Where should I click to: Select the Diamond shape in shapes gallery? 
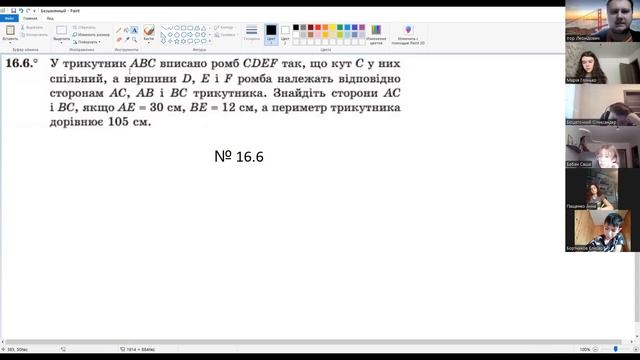(170, 34)
